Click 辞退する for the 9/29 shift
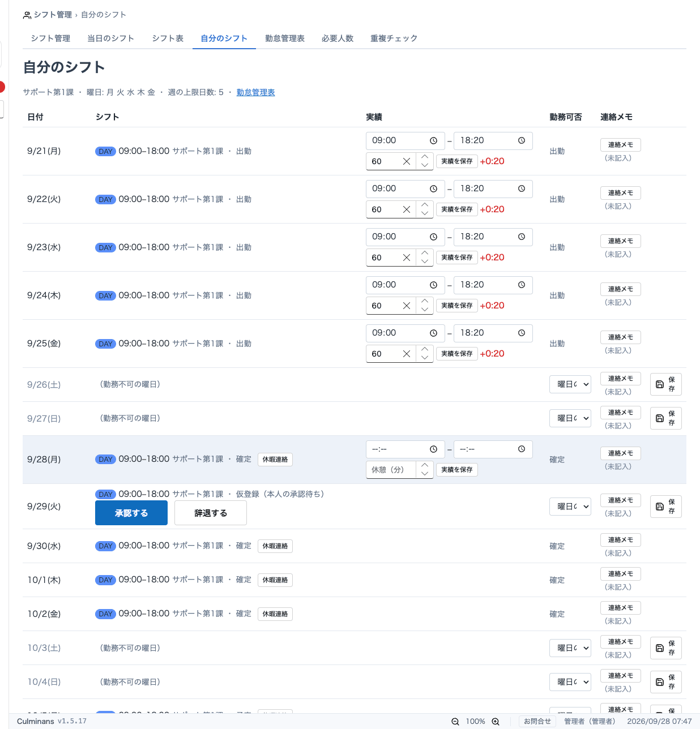The width and height of the screenshot is (700, 729). click(211, 513)
